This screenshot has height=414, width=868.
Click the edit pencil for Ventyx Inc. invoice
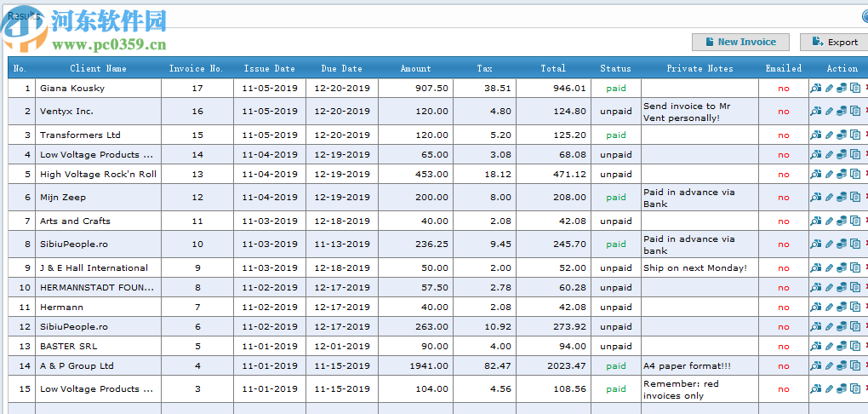pos(829,112)
